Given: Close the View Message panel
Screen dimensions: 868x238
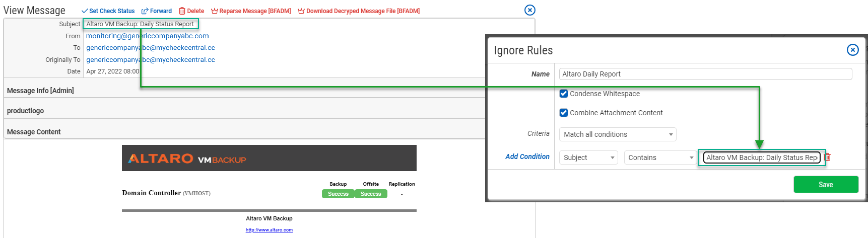Looking at the screenshot, I should (530, 10).
